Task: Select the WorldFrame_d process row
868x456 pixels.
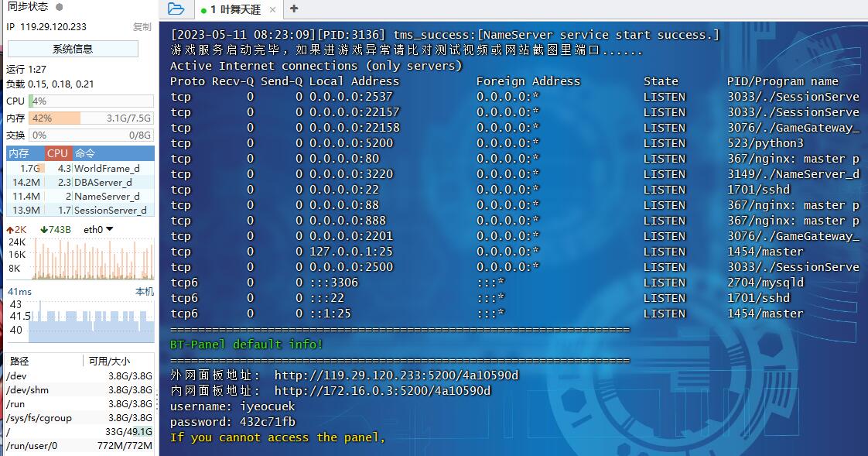Action: (80, 169)
